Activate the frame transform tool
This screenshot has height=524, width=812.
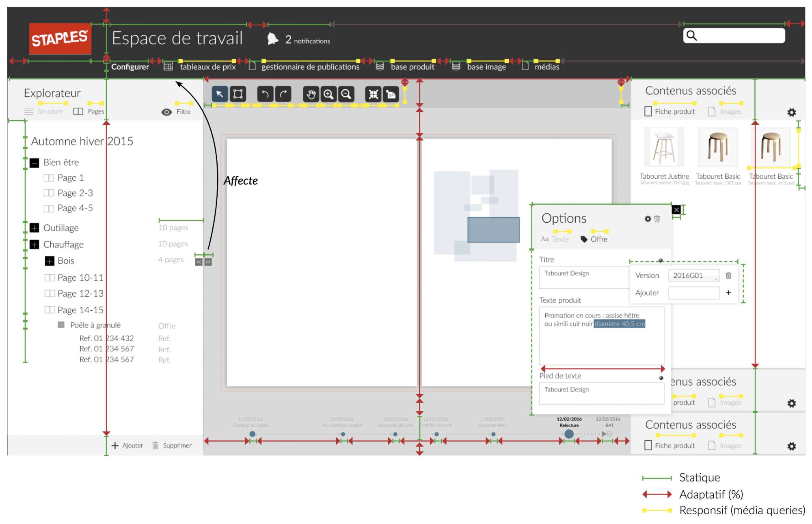(238, 94)
